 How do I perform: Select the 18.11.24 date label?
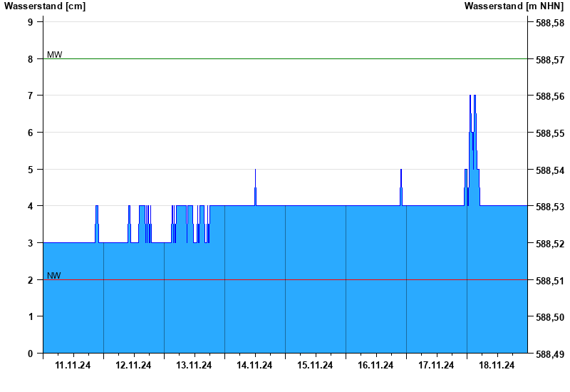[x=497, y=365]
